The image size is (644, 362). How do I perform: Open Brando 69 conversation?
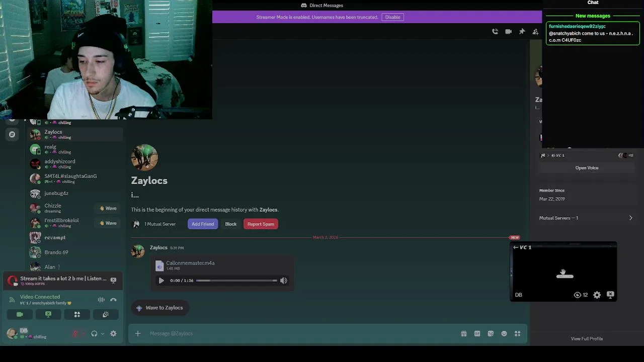(x=75, y=252)
